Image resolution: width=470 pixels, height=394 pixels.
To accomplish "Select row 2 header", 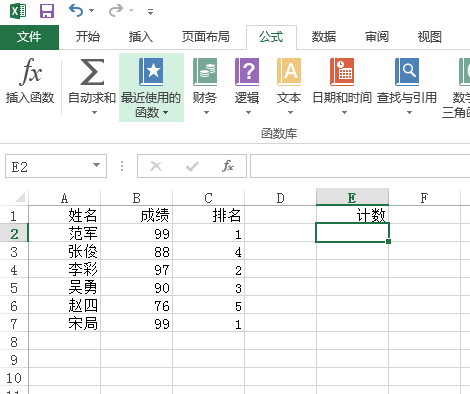I will (x=14, y=233).
